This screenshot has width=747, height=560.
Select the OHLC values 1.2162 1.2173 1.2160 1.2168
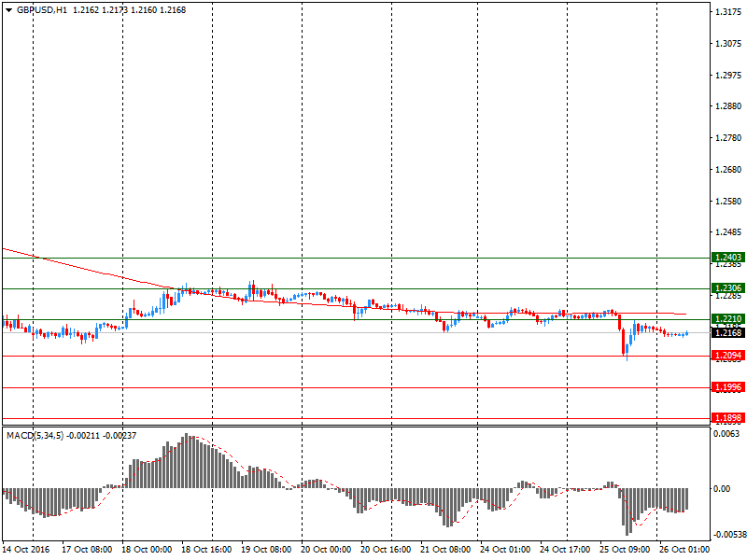(x=129, y=10)
